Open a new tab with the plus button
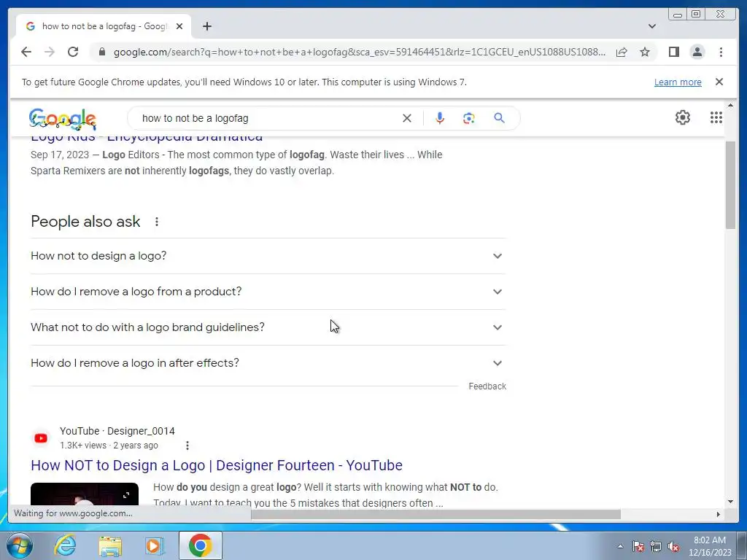 206,26
